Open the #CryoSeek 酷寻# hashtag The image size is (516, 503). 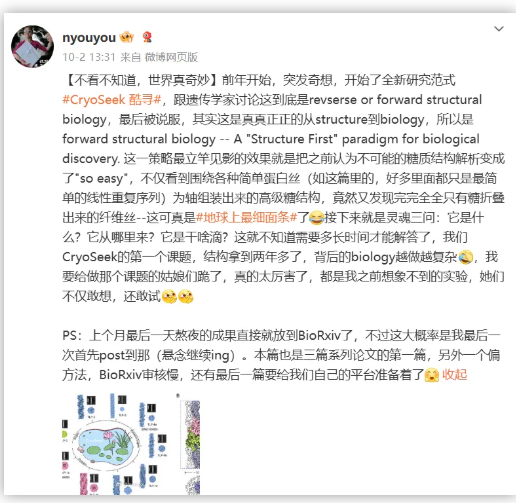tap(112, 100)
